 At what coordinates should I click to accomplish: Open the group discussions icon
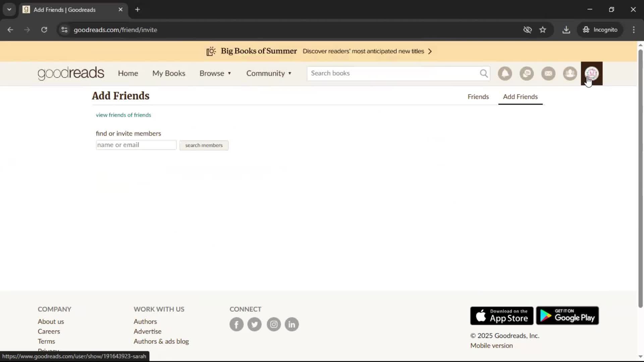point(527,73)
